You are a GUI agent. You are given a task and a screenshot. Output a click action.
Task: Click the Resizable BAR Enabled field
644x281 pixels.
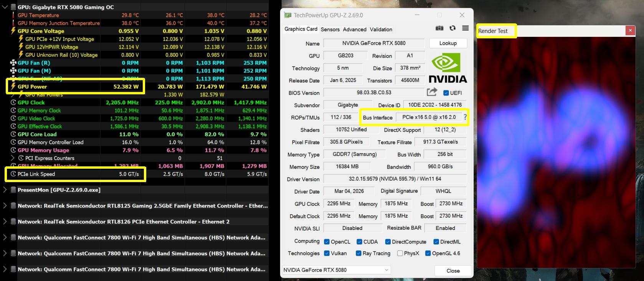[445, 228]
